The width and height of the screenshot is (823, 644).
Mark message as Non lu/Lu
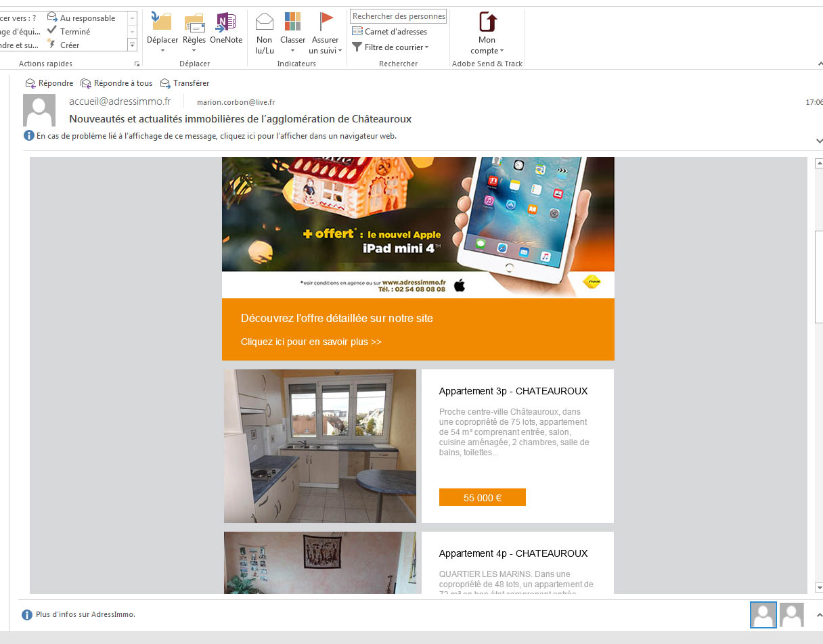click(265, 33)
